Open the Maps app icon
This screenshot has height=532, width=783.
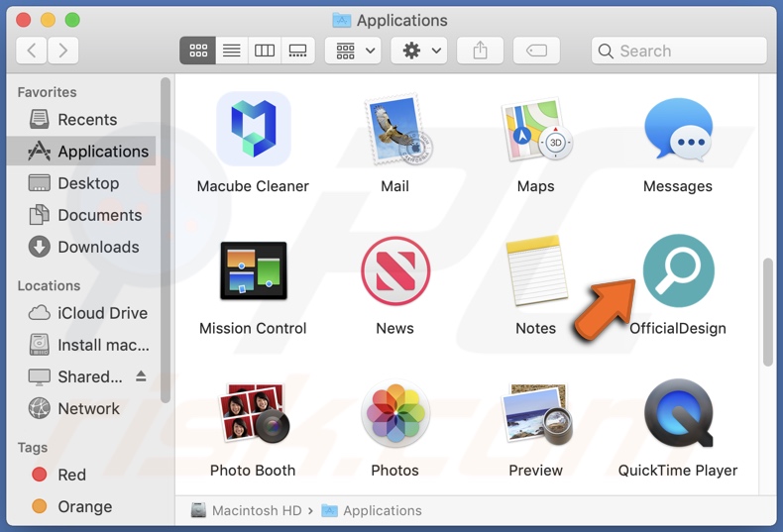click(x=537, y=130)
